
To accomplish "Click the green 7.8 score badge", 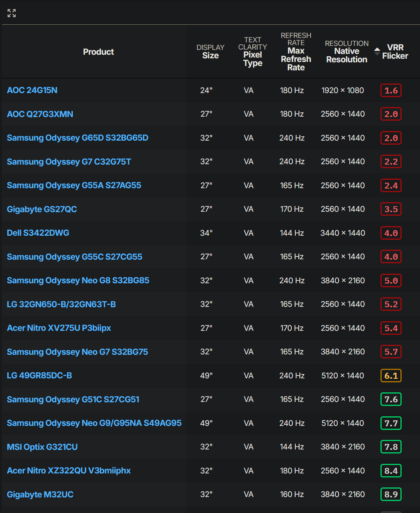I will tap(391, 447).
